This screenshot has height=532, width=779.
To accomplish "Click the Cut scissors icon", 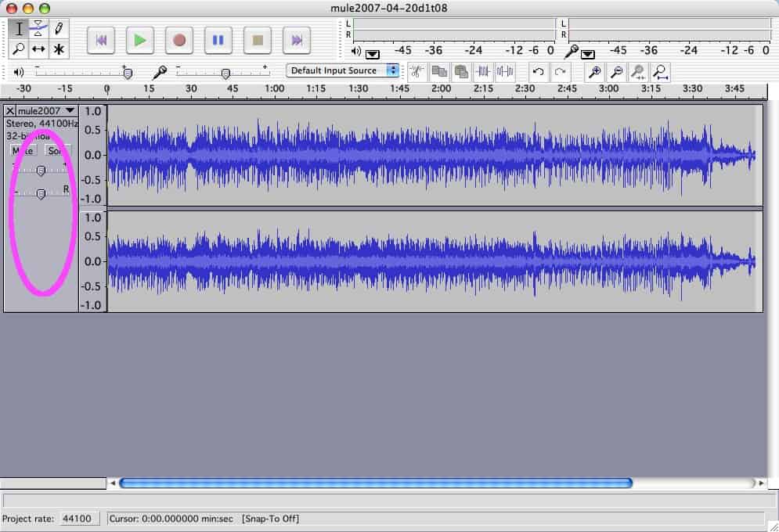I will click(x=418, y=71).
